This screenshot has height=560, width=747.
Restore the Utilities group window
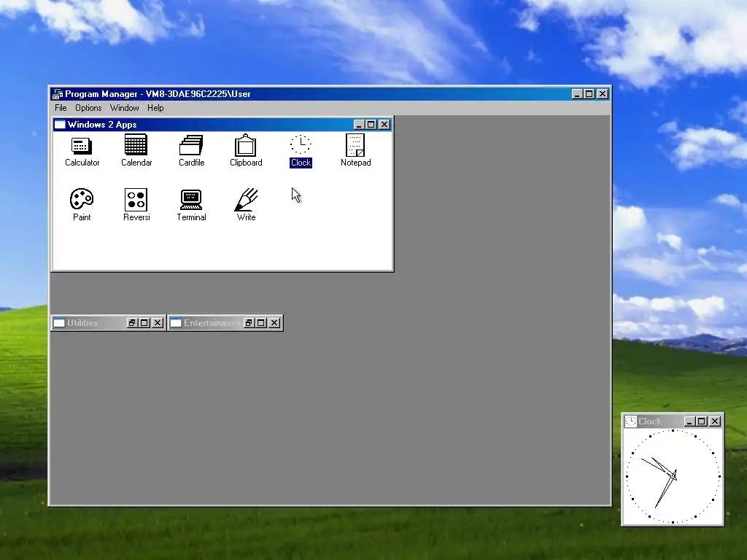[133, 323]
